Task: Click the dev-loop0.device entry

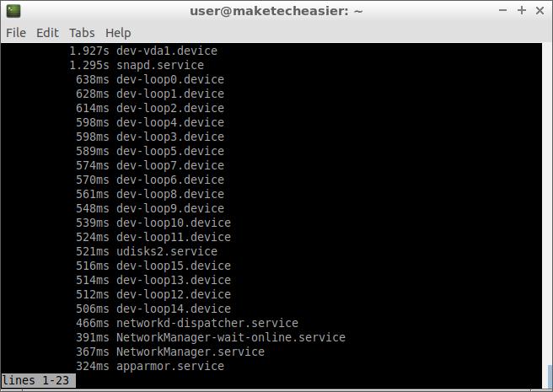Action: pos(169,79)
